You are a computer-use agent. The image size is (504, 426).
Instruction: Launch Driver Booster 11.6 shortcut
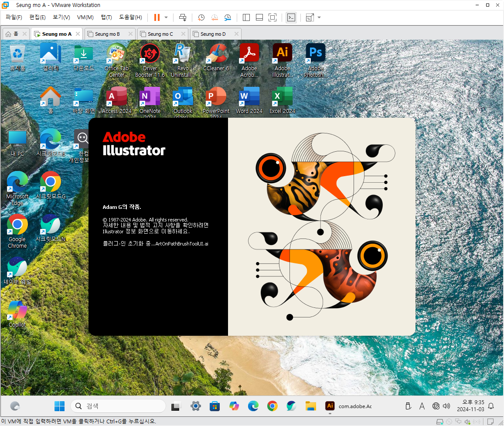(x=150, y=61)
